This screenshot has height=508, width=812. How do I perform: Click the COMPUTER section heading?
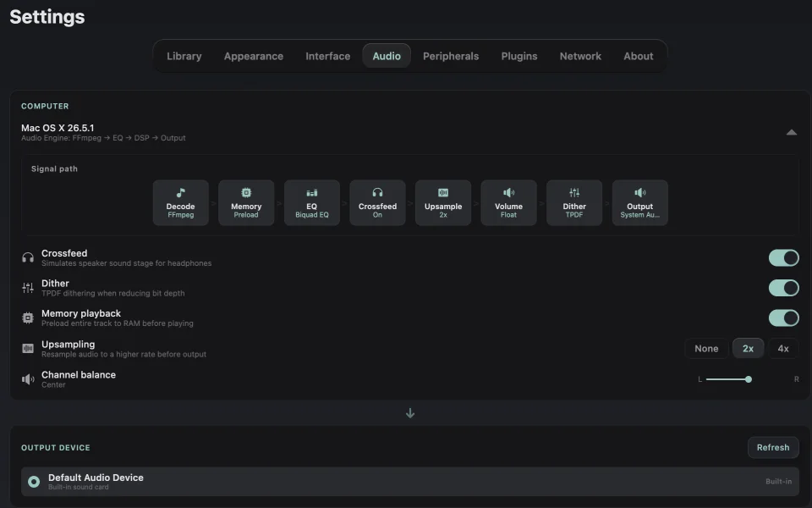tap(45, 106)
